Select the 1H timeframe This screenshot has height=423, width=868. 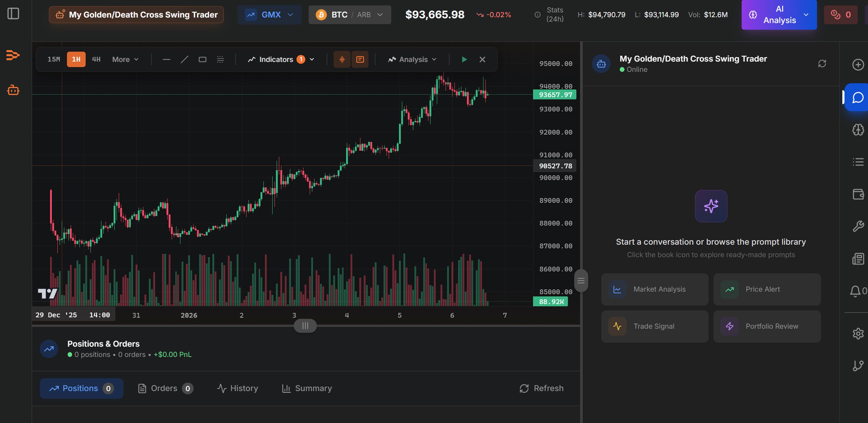tap(76, 60)
